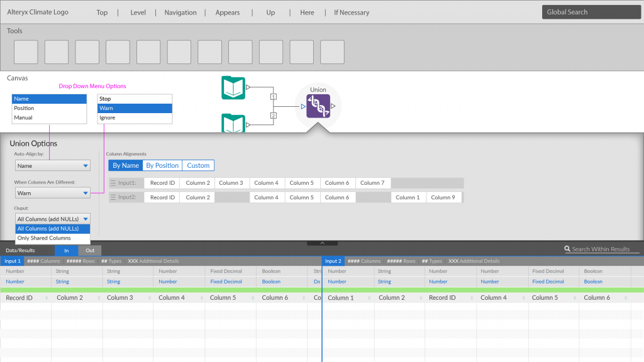Click the magnifier icon in Search Within Results

(x=567, y=250)
